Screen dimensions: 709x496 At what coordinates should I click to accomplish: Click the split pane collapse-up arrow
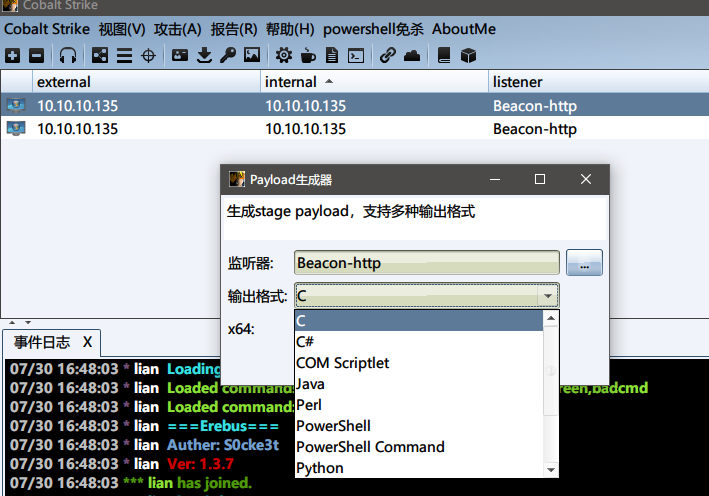12,322
